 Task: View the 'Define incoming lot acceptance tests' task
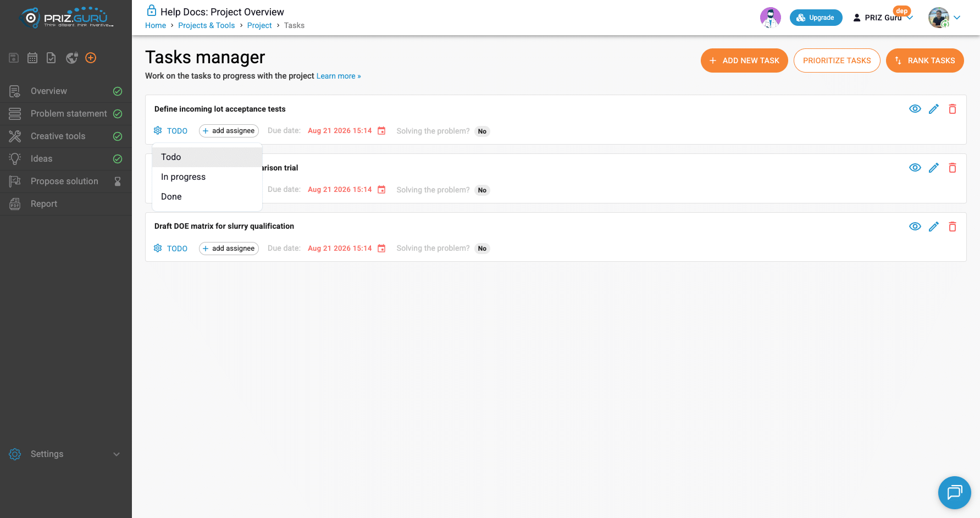click(915, 109)
